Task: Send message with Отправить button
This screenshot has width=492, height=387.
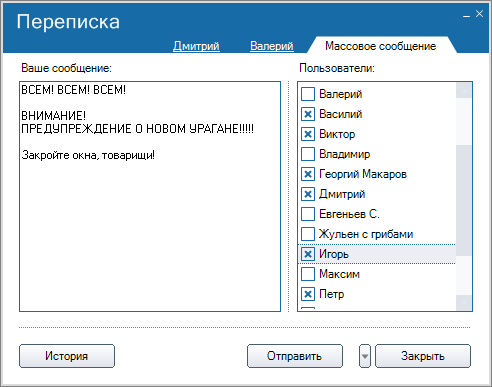Action: (295, 356)
